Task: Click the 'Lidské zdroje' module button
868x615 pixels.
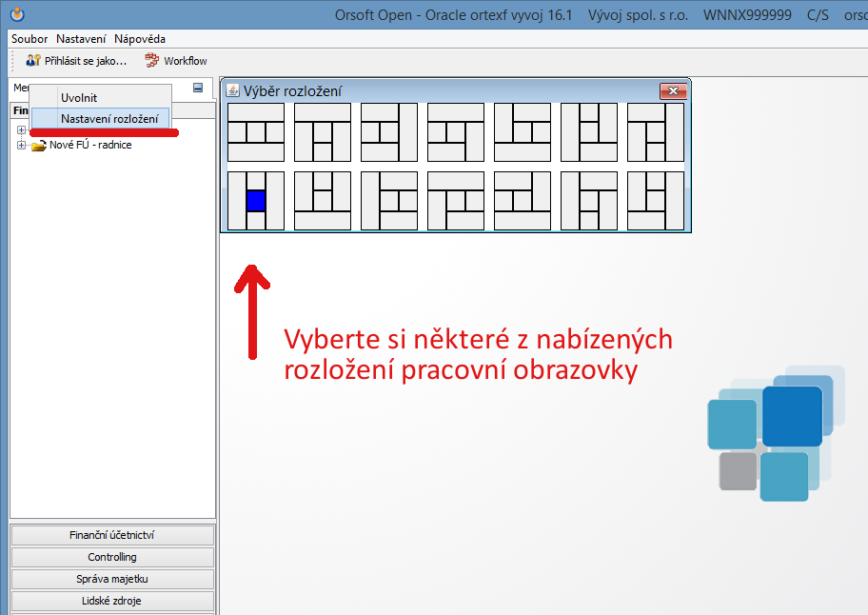Action: tap(112, 601)
